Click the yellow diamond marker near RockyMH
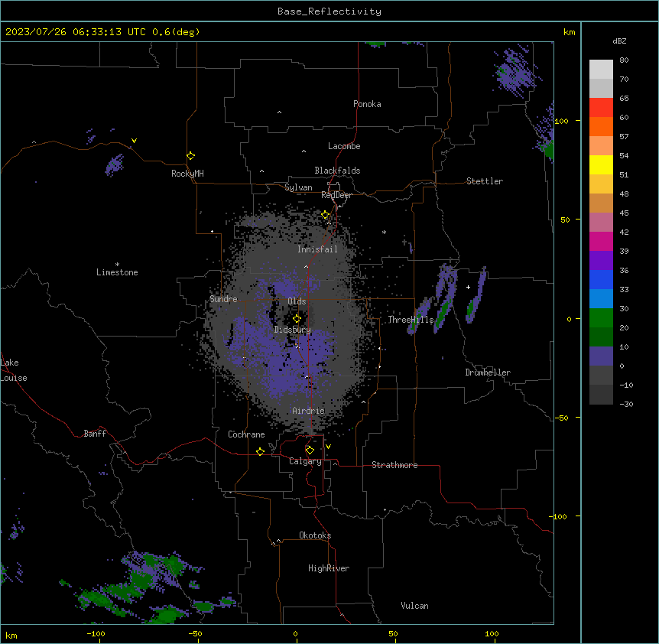Viewport: 659px width, 644px height. (191, 156)
